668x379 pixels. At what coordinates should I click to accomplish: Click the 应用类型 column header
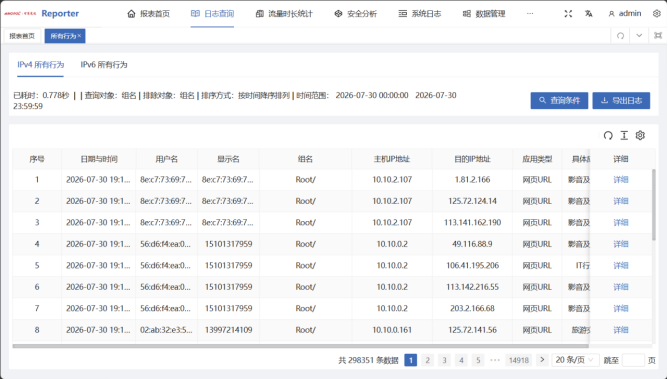pyautogui.click(x=537, y=159)
